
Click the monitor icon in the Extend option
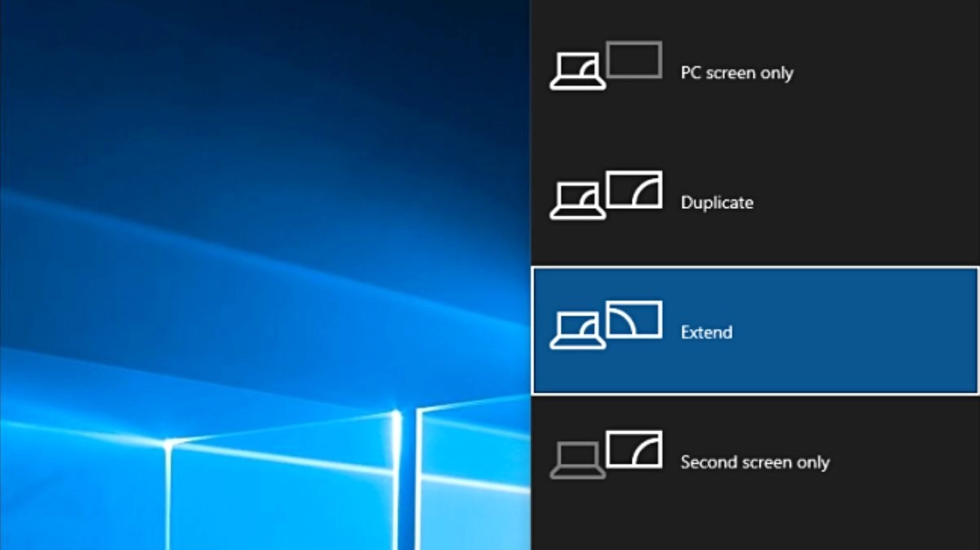634,320
